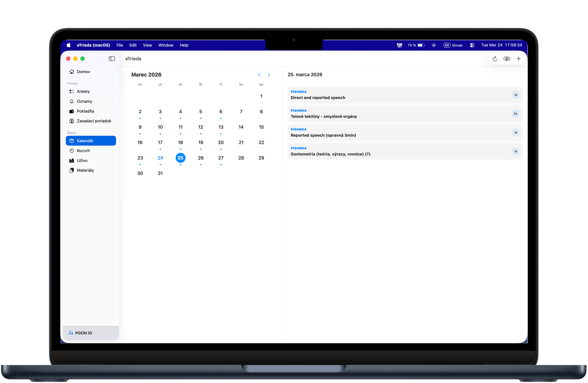Screen dimensions: 588x383
Task: Click the 1x badge on Direct and reported speech
Action: (x=516, y=95)
